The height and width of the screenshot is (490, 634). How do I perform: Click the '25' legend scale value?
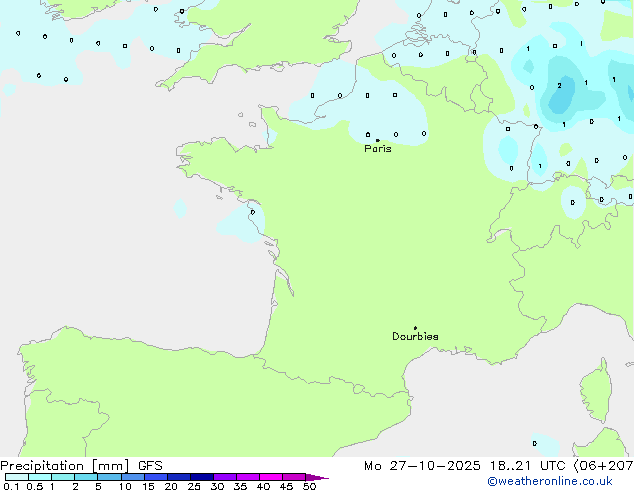[x=194, y=486]
